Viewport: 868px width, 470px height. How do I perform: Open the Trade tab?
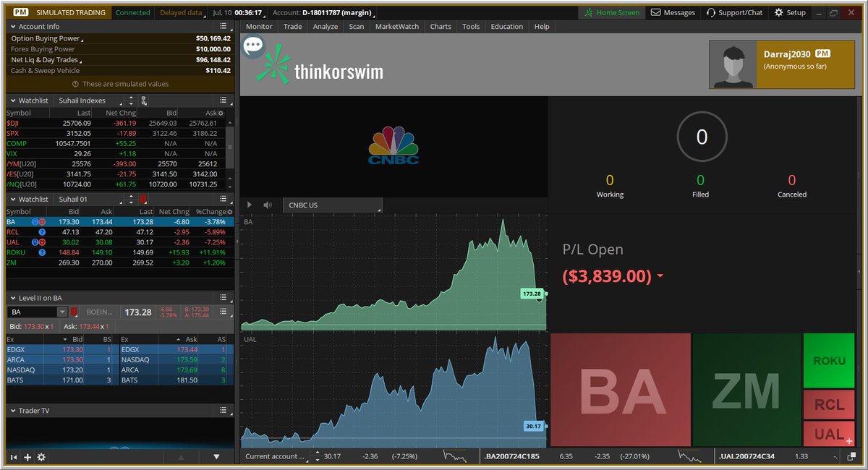[293, 27]
